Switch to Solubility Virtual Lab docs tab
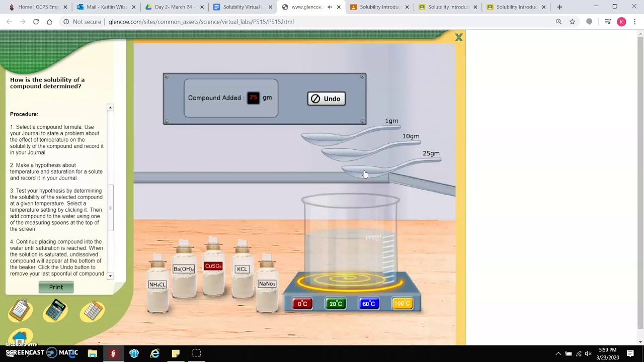Viewport: 644px width, 362px height. click(244, 7)
